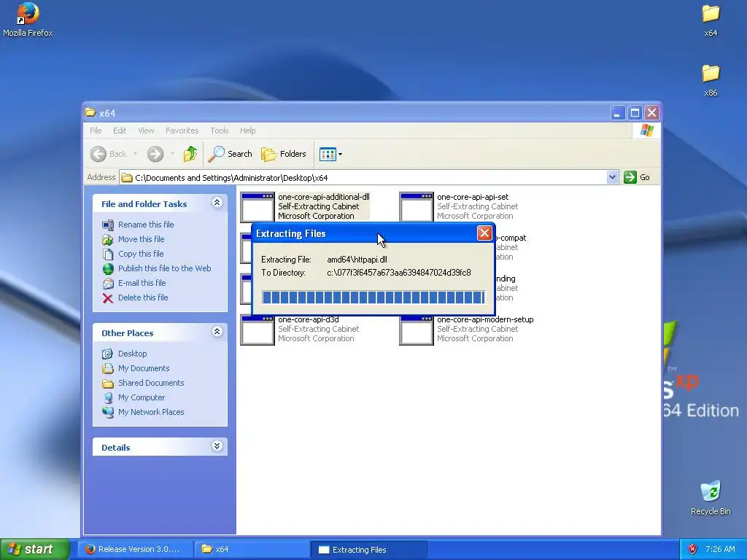Click Rename this file
747x560 pixels.
pos(146,225)
